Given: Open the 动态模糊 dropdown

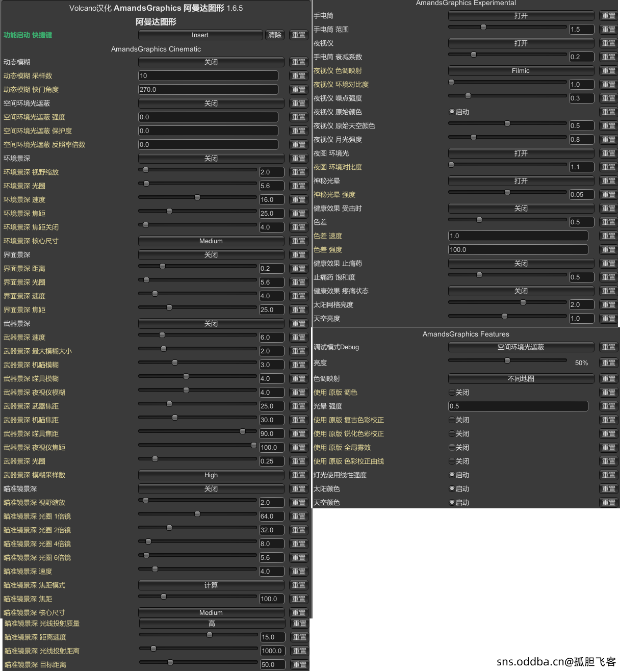Looking at the screenshot, I should [211, 62].
